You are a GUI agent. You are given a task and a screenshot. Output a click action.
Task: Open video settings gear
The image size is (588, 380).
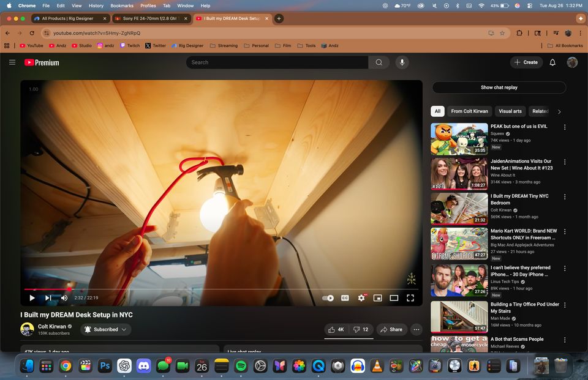click(361, 298)
